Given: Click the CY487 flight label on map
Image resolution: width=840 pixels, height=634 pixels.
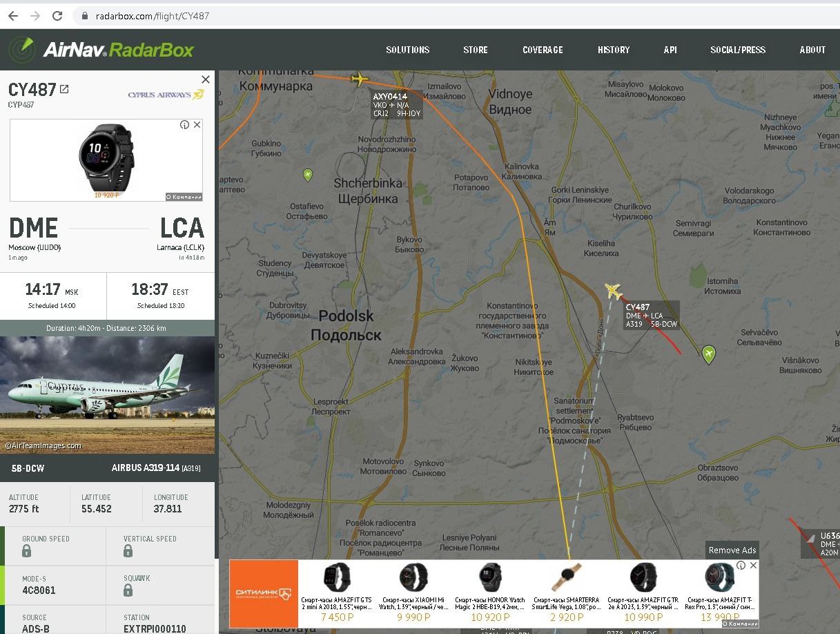Looking at the screenshot, I should (651, 316).
